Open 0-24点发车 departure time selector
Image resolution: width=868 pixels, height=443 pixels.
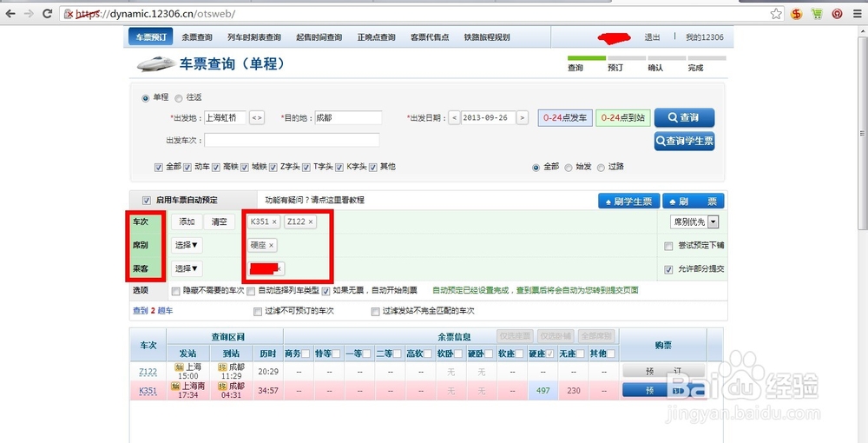coord(565,118)
